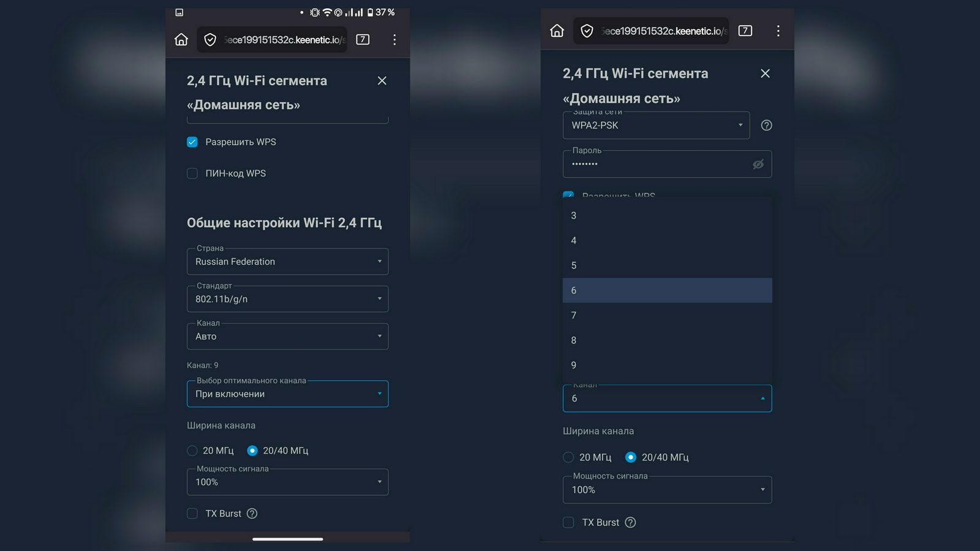
Task: Show the password using the eye icon
Action: click(x=758, y=165)
